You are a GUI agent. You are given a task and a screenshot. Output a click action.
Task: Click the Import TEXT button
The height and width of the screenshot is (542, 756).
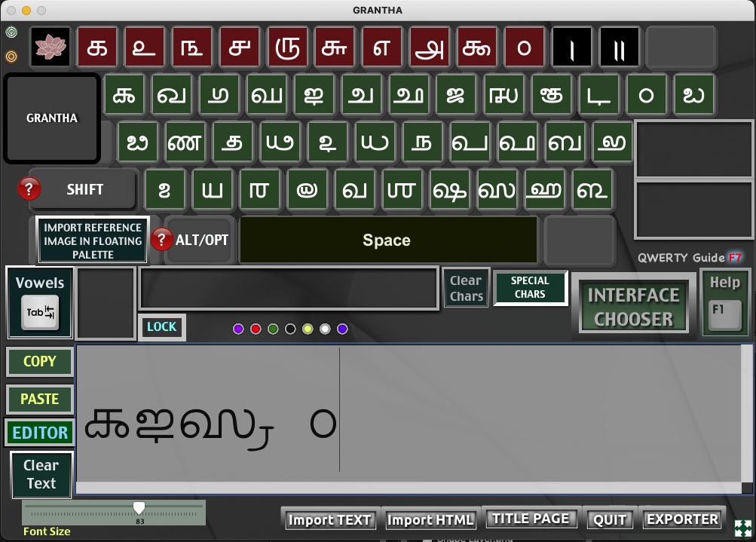coord(329,519)
